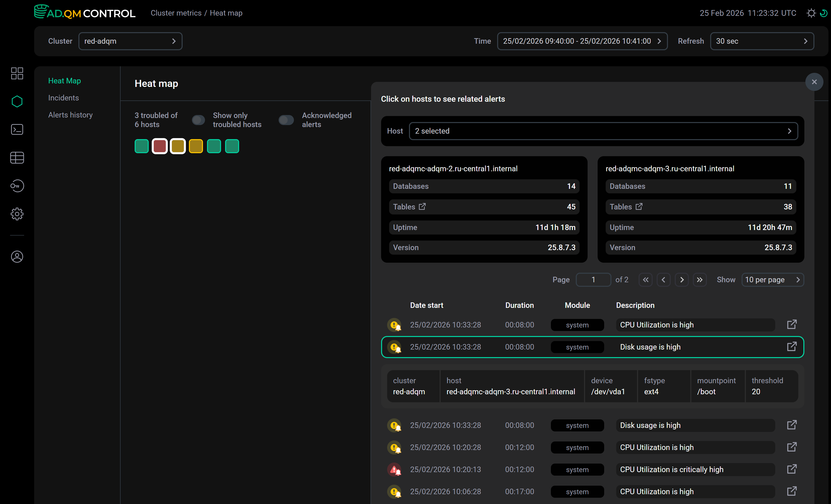The width and height of the screenshot is (831, 504).
Task: Click Cluster metrics breadcrumb
Action: point(176,13)
